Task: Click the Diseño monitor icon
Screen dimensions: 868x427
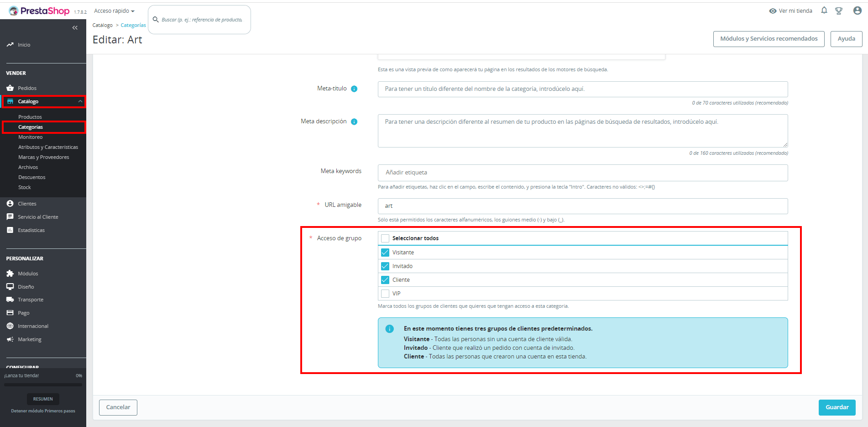Action: pos(10,287)
